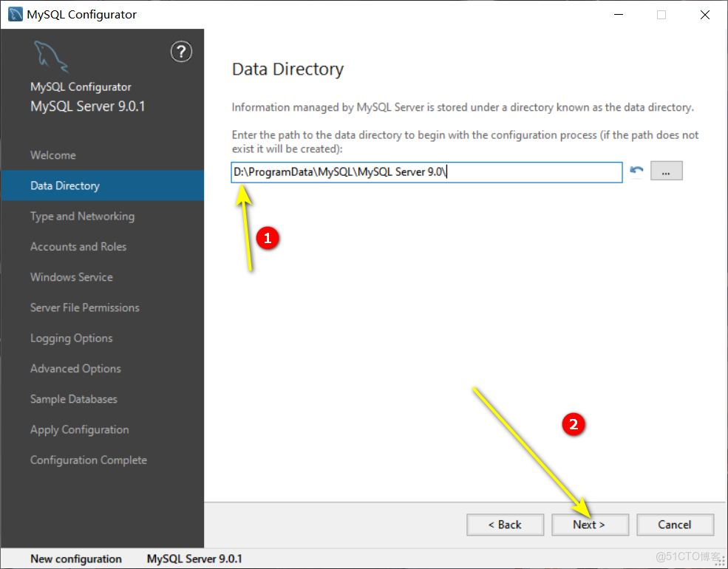728x569 pixels.
Task: Revert data directory path with undo arrow
Action: coord(636,171)
